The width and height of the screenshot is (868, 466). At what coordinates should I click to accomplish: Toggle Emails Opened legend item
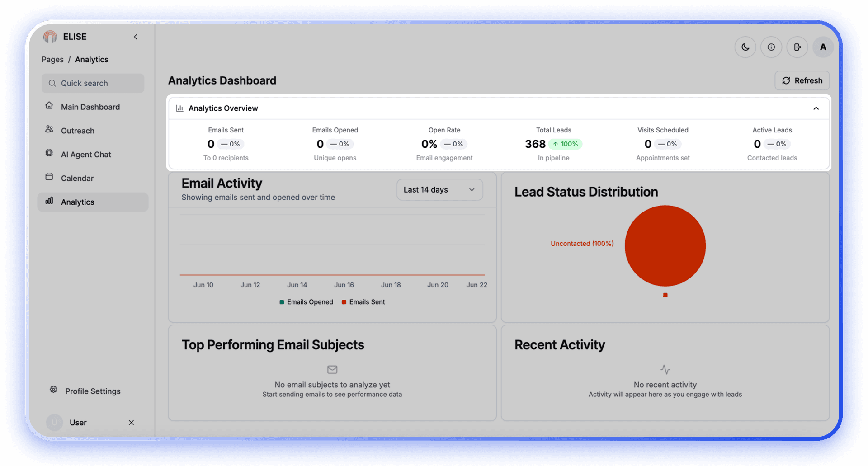(307, 302)
